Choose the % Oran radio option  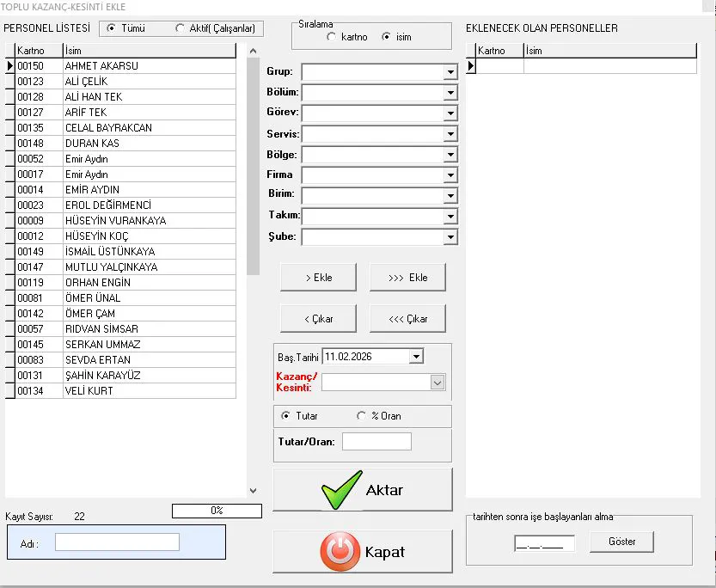click(362, 416)
